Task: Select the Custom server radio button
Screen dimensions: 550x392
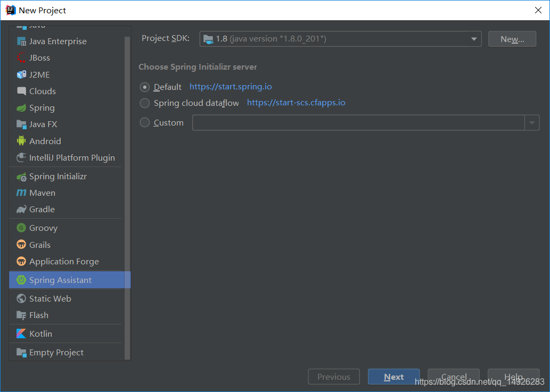Action: [144, 123]
